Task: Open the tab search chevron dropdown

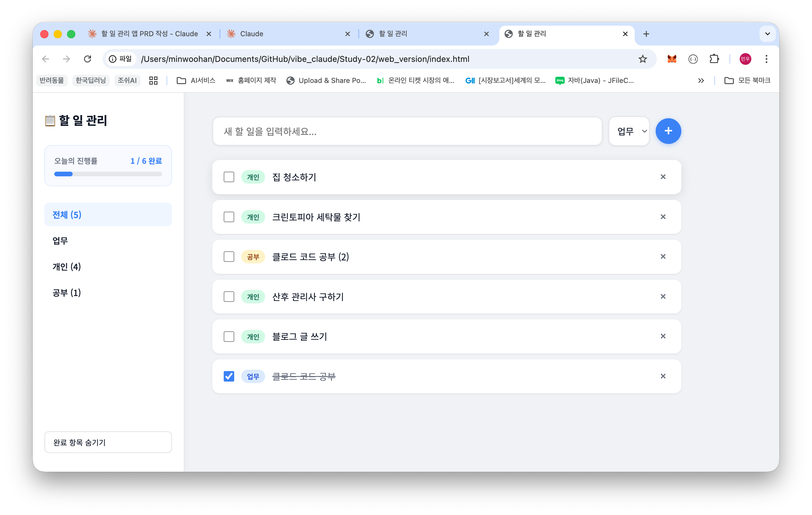Action: click(767, 34)
